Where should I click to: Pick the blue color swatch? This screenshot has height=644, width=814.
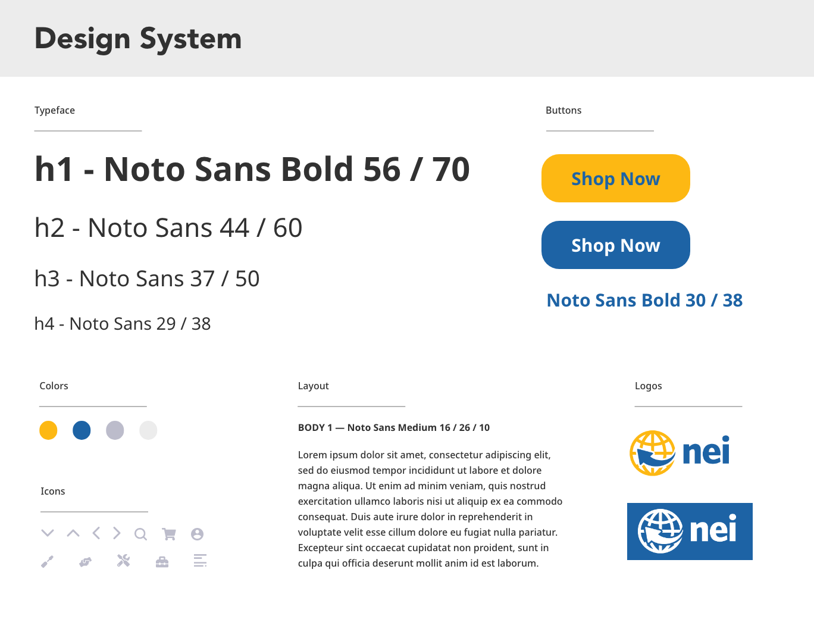coord(82,430)
